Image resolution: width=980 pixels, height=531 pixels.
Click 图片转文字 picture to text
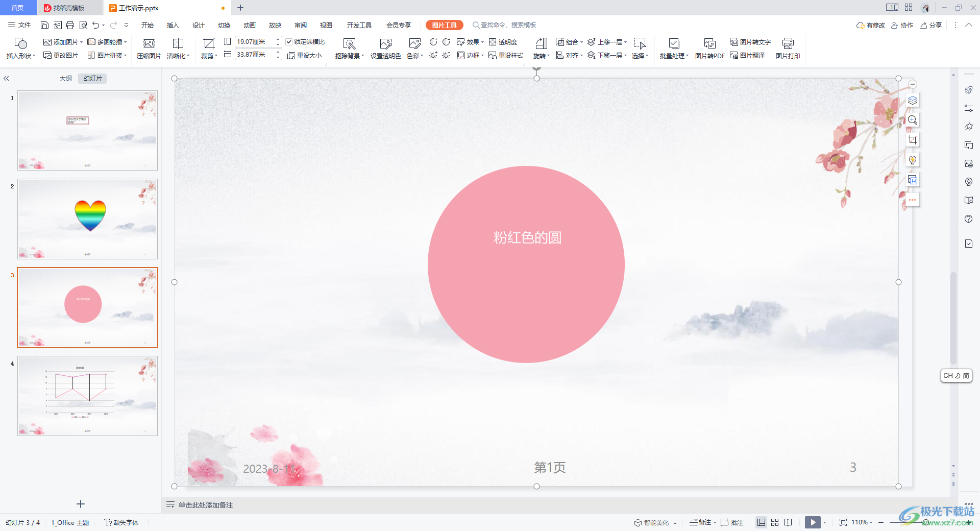(x=750, y=42)
